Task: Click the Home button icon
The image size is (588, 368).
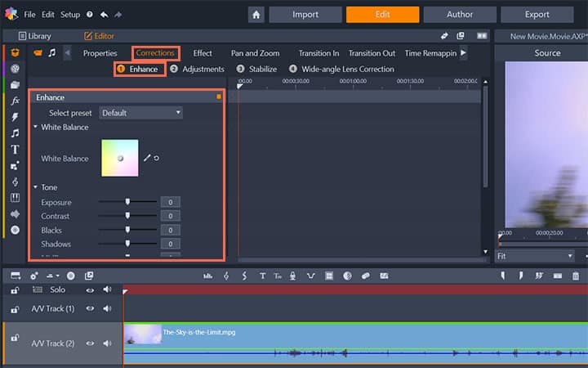Action: (x=256, y=15)
